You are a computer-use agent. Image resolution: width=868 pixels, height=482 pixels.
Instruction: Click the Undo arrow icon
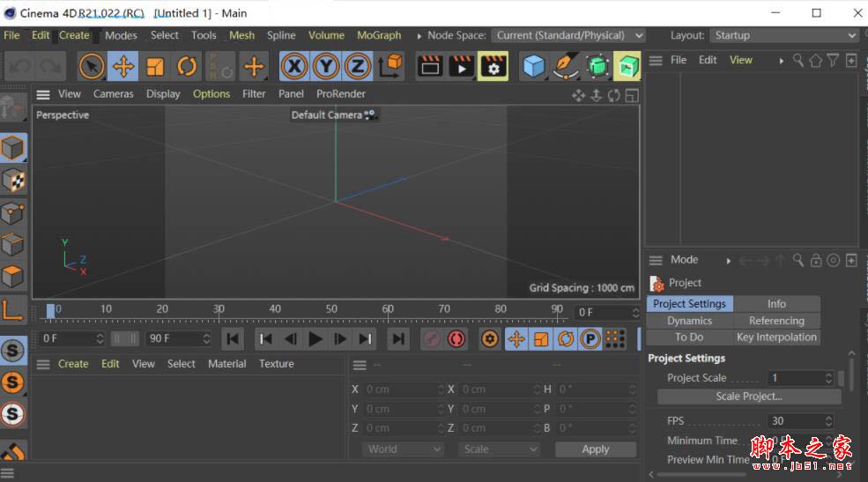click(20, 67)
